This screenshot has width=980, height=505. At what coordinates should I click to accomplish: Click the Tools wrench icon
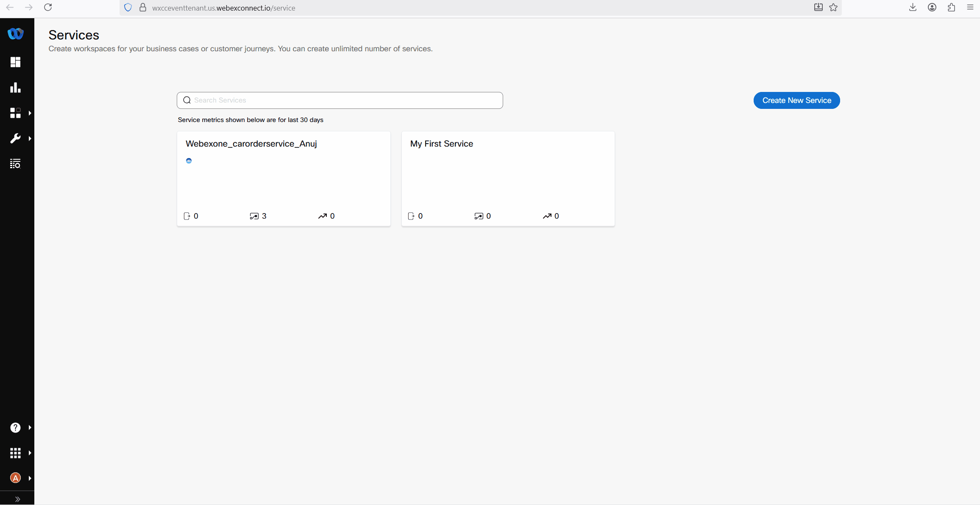pyautogui.click(x=15, y=139)
